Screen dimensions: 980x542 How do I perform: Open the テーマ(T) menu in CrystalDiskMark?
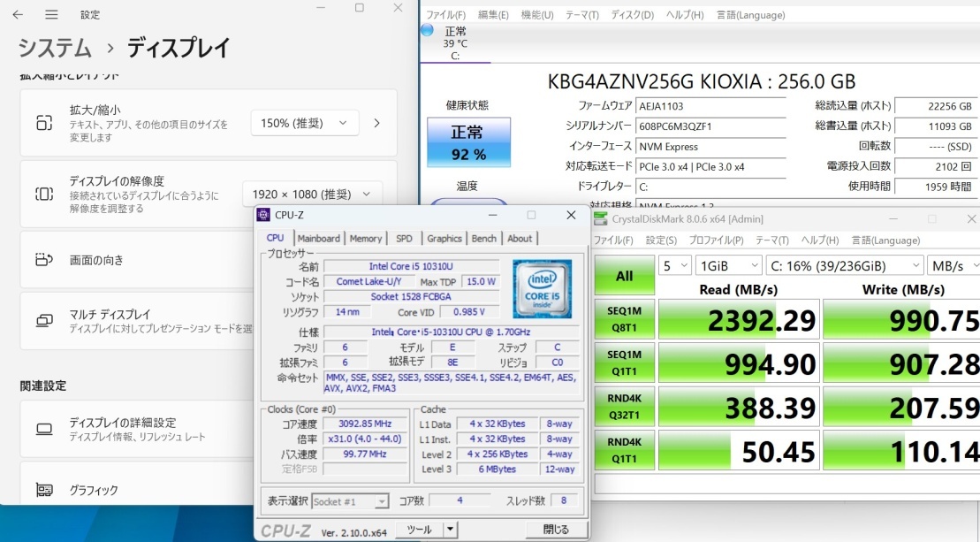pyautogui.click(x=771, y=240)
